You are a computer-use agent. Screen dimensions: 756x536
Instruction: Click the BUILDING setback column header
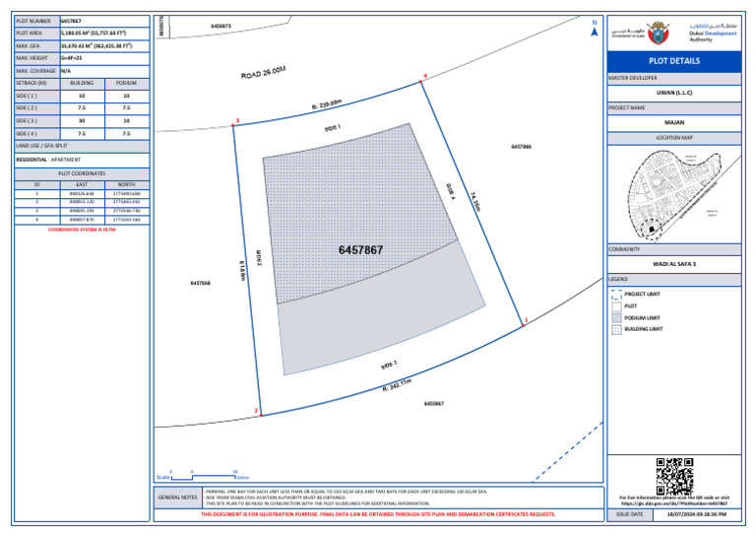82,84
